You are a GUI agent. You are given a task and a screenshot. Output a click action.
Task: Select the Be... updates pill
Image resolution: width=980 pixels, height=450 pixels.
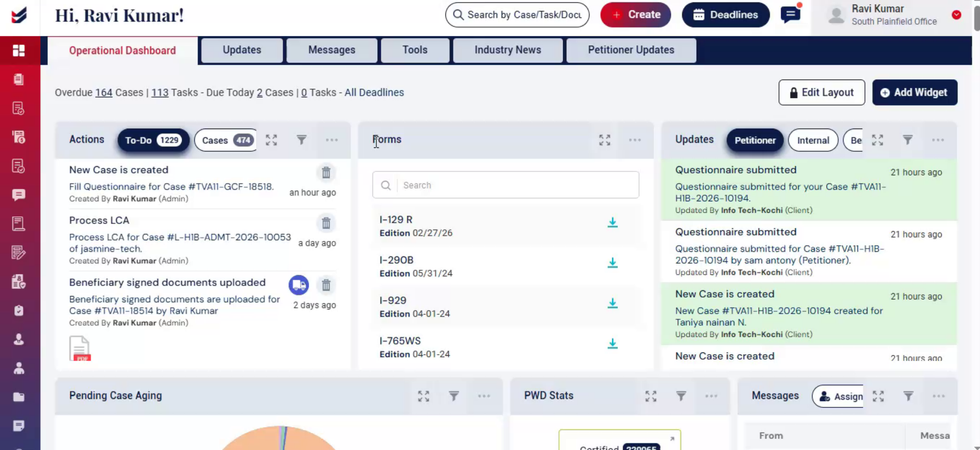(853, 140)
